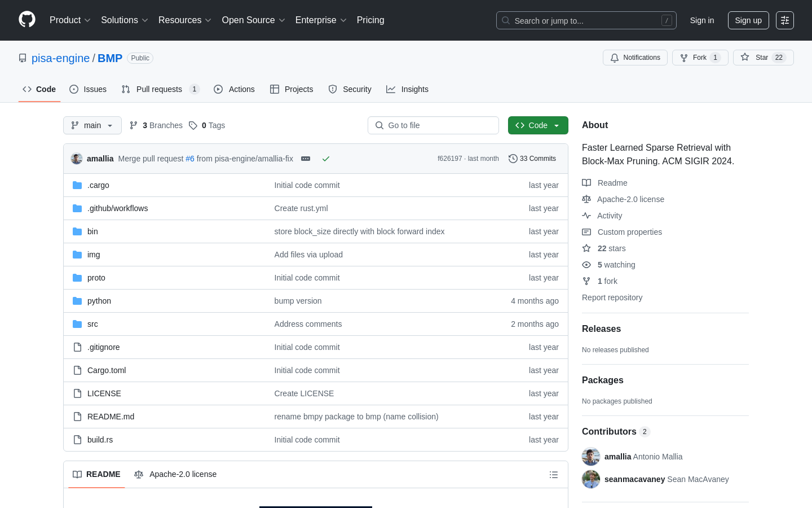
Task: Open the 'Address comments' commit message
Action: coord(308,324)
